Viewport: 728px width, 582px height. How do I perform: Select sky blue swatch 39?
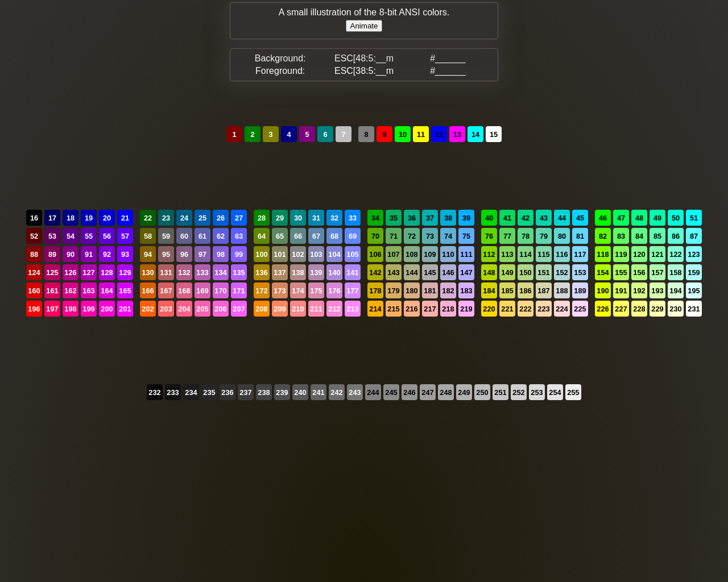click(x=466, y=218)
